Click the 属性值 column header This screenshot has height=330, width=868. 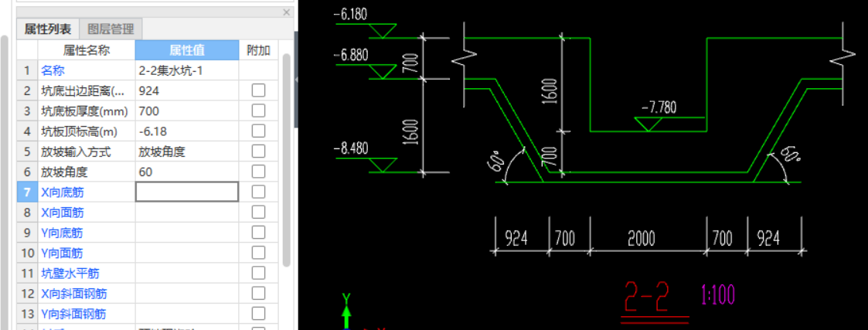point(187,50)
